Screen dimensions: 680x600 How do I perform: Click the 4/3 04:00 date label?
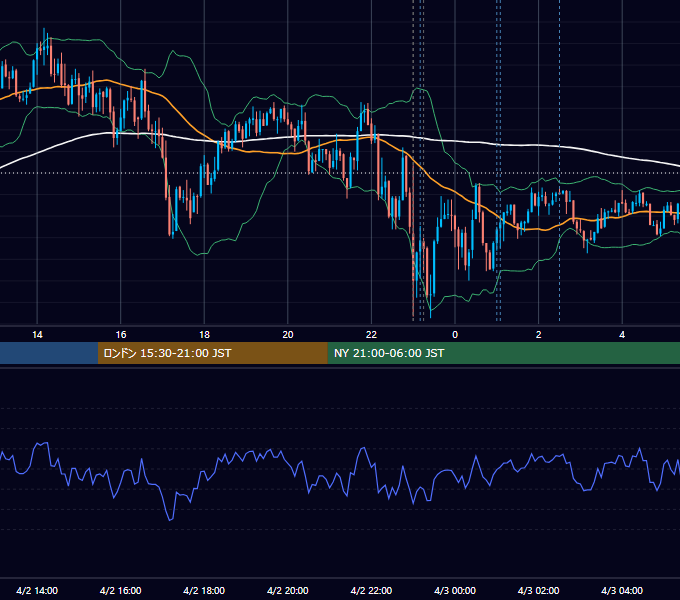tap(622, 590)
